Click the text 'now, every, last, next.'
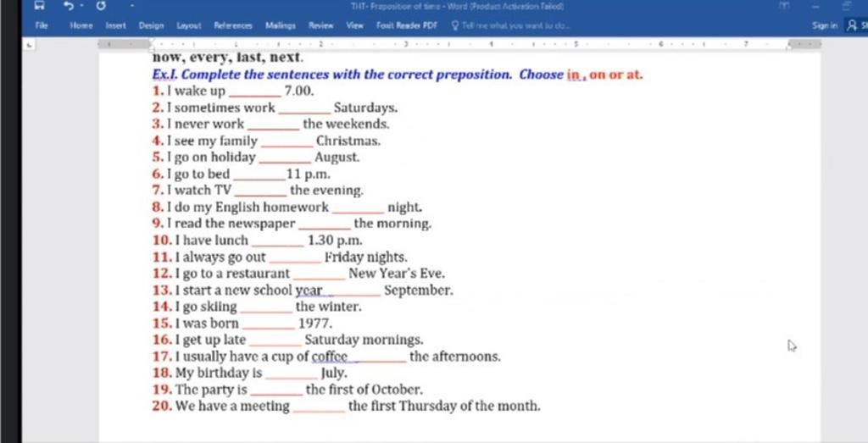Viewport: 868px width, 443px height. point(228,58)
